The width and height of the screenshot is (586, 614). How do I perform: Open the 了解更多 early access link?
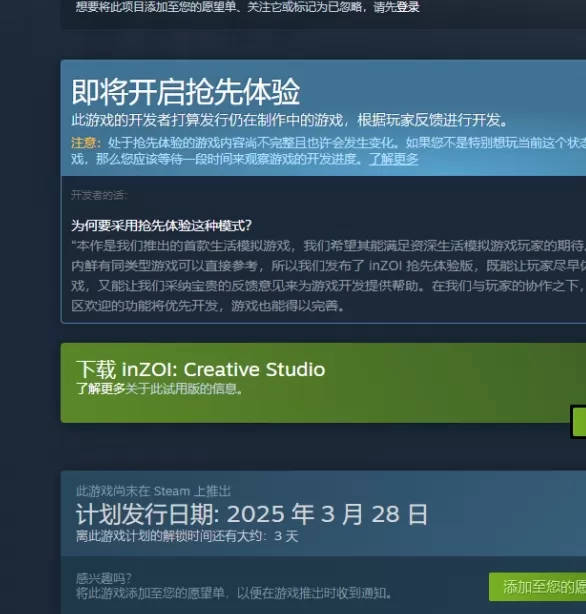[393, 159]
